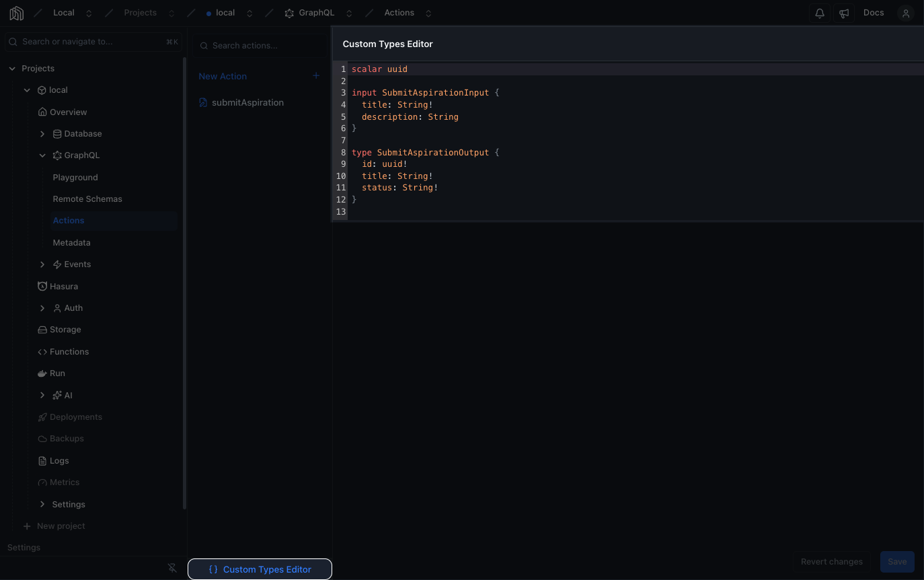This screenshot has height=580, width=924.
Task: Click the Events lightning icon
Action: tap(57, 264)
